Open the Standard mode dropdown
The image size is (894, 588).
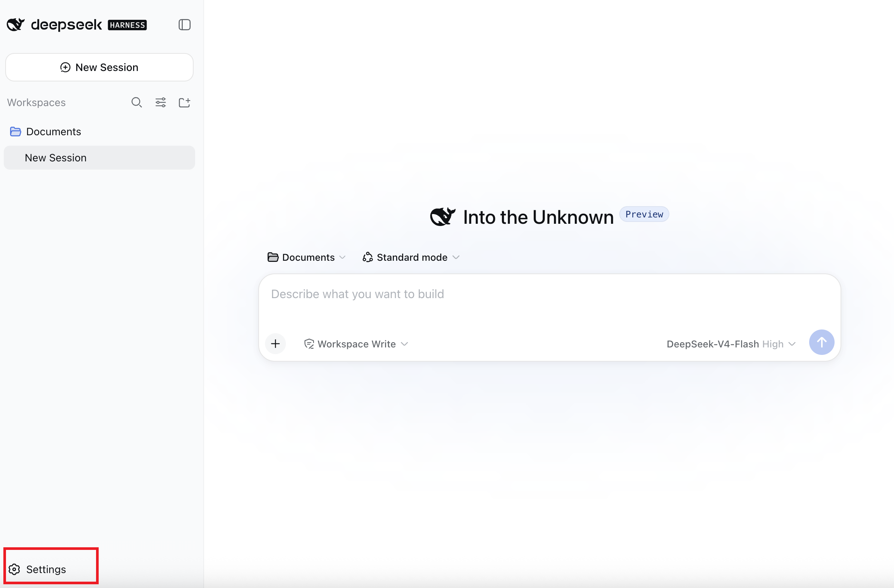[x=411, y=257]
